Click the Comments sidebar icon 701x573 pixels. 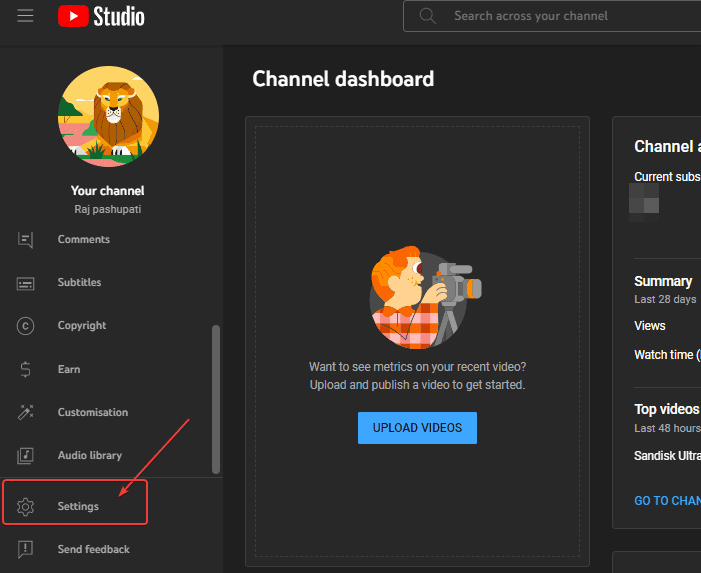click(x=25, y=240)
